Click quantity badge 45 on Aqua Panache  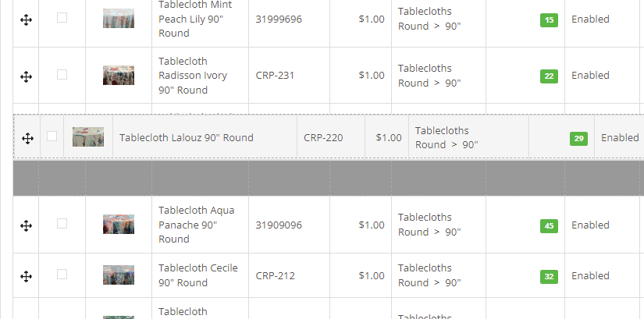point(549,226)
